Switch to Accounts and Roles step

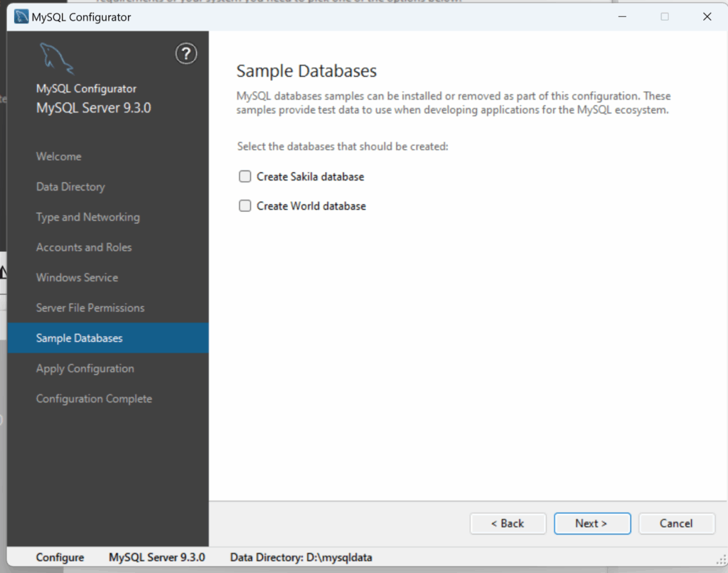click(x=84, y=247)
